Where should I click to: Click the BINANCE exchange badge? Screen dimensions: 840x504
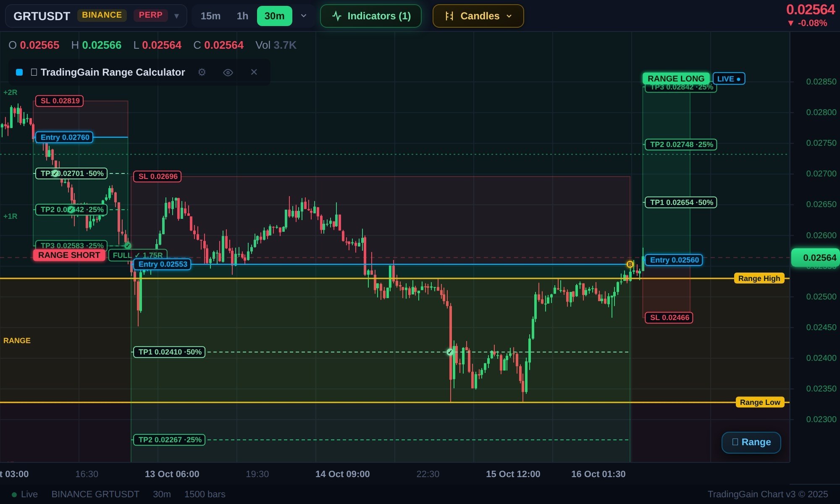(x=102, y=15)
